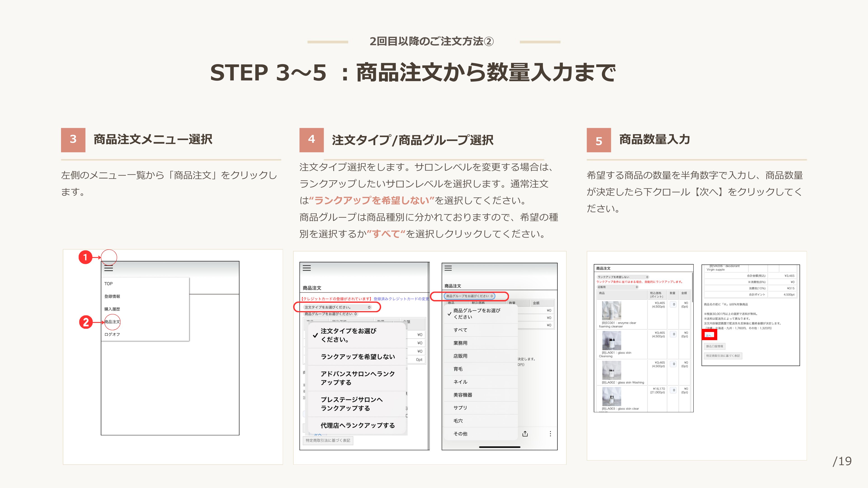Click hamburger icon in step 4 left screenshot
This screenshot has height=488, width=868.
click(307, 268)
